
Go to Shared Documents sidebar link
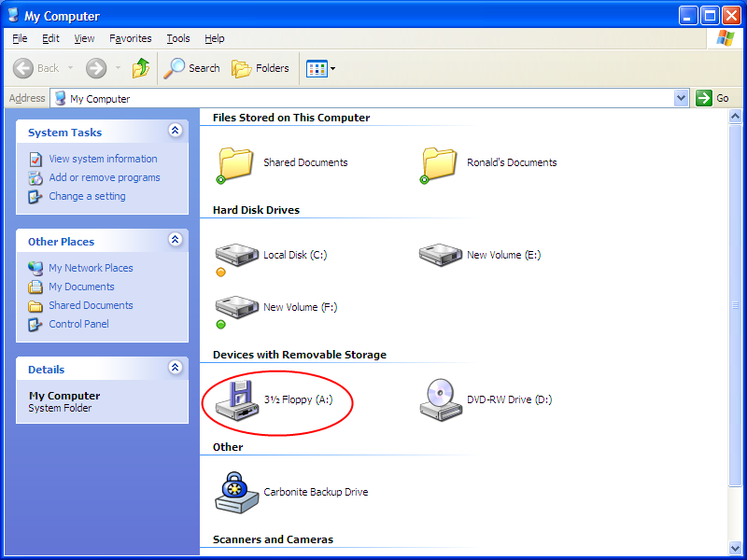pyautogui.click(x=91, y=305)
